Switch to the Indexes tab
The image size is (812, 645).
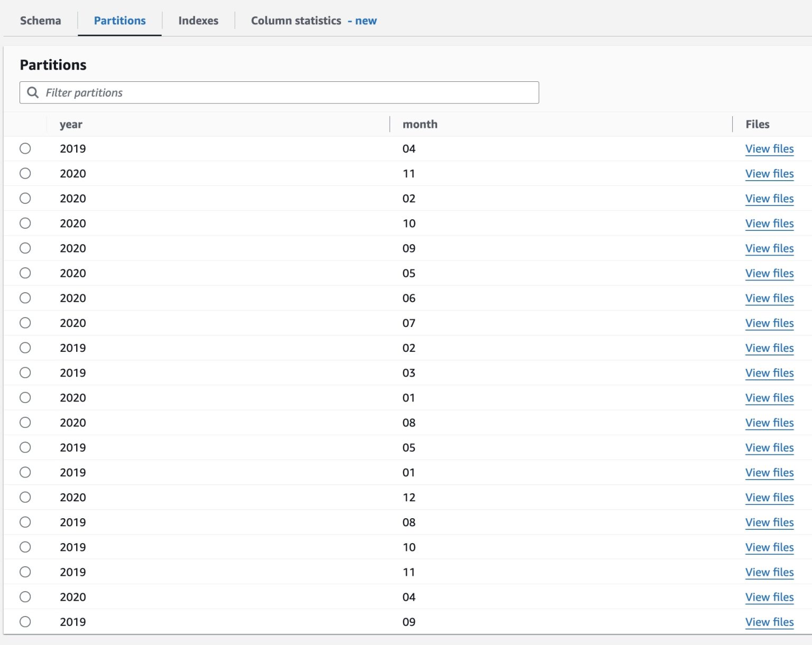(198, 21)
